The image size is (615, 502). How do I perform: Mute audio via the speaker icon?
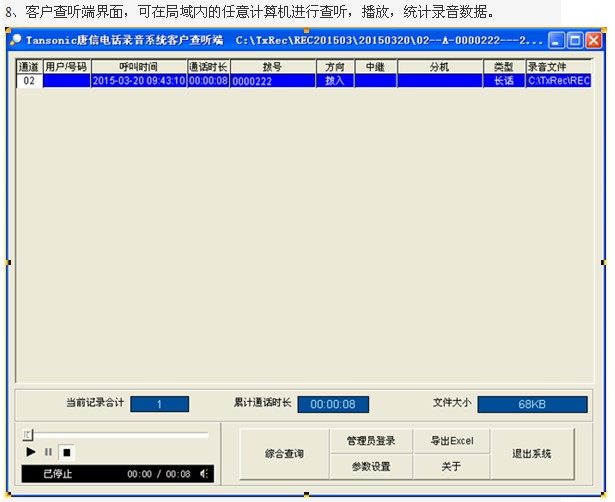click(204, 474)
